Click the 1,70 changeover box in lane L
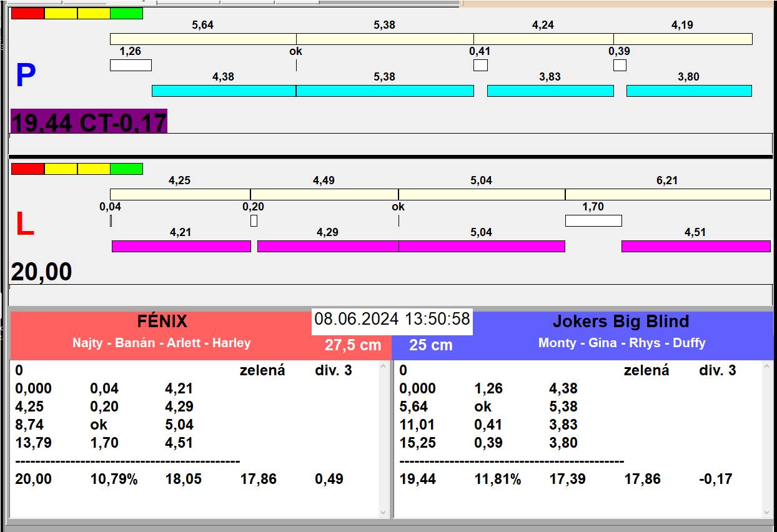Viewport: 777px width, 532px height. pos(593,221)
